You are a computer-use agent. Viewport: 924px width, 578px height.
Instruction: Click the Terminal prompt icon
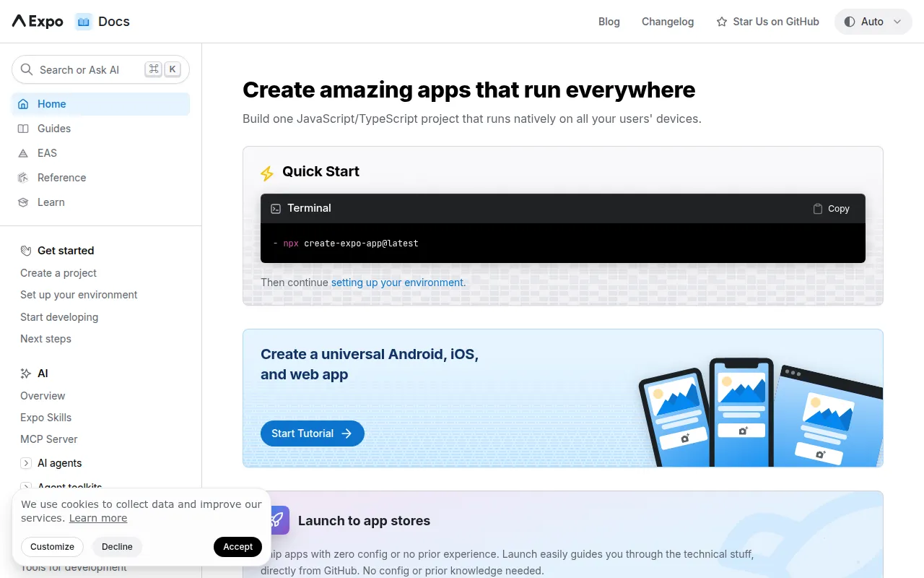click(276, 209)
